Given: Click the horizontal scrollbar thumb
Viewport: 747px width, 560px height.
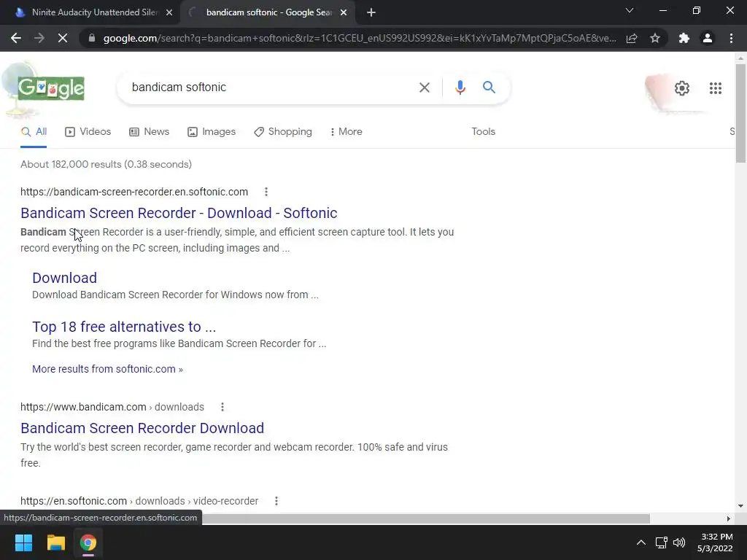Looking at the screenshot, I should pos(425,518).
